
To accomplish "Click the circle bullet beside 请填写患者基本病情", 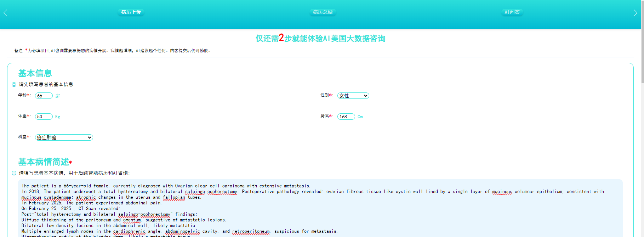I will (x=14, y=173).
